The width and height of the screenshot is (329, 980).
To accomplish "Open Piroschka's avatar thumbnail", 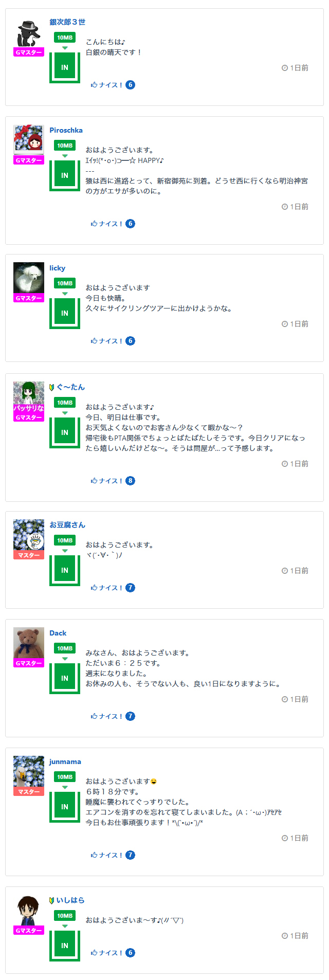I will pos(29,139).
